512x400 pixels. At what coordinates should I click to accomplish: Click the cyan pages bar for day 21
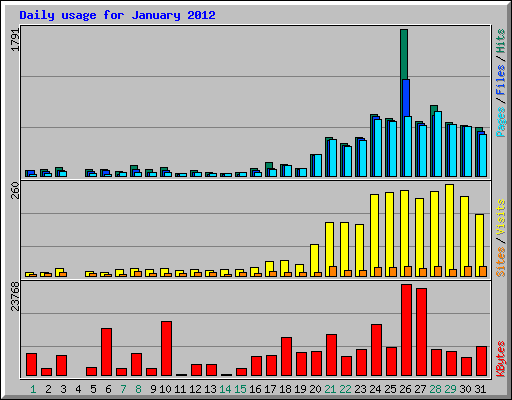click(x=333, y=158)
